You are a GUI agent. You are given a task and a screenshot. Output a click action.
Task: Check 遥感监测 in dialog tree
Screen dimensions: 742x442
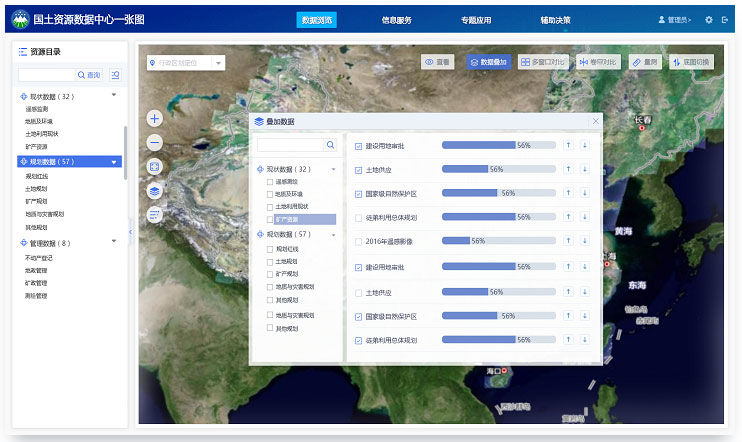[x=270, y=182]
